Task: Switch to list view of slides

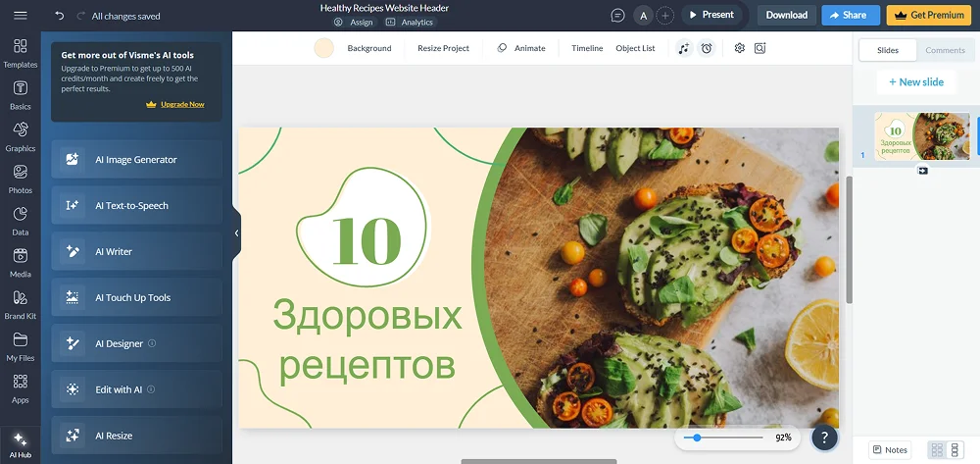Action: [955, 450]
